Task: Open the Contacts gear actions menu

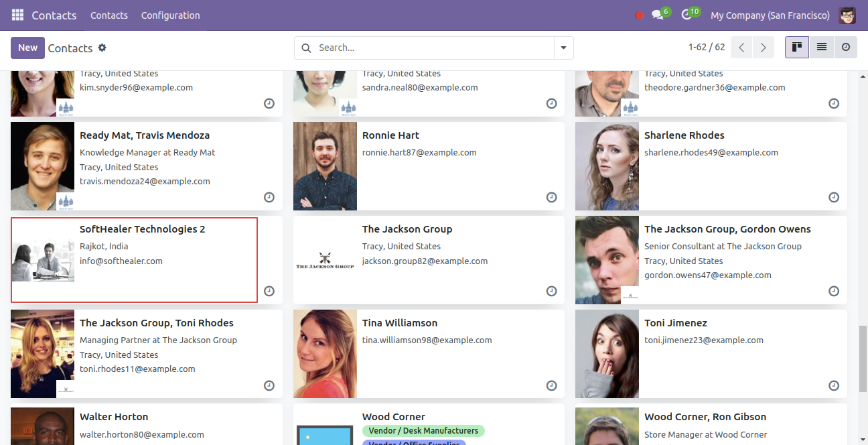Action: 102,48
